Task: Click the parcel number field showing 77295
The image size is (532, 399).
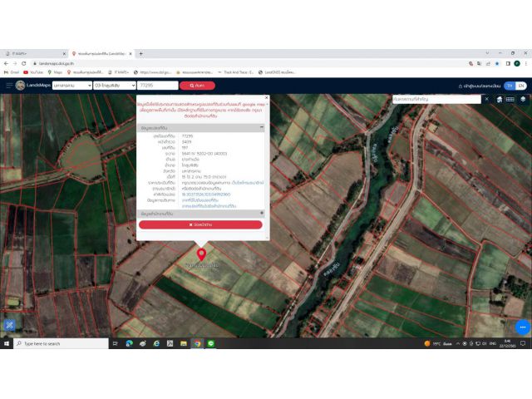Action: 158,86
